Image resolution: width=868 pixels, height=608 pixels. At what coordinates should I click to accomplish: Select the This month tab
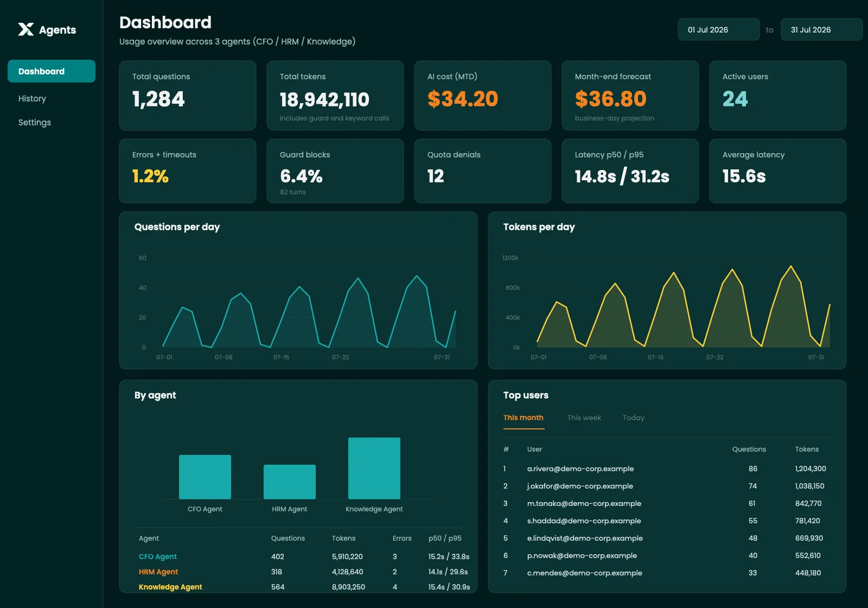pyautogui.click(x=524, y=417)
